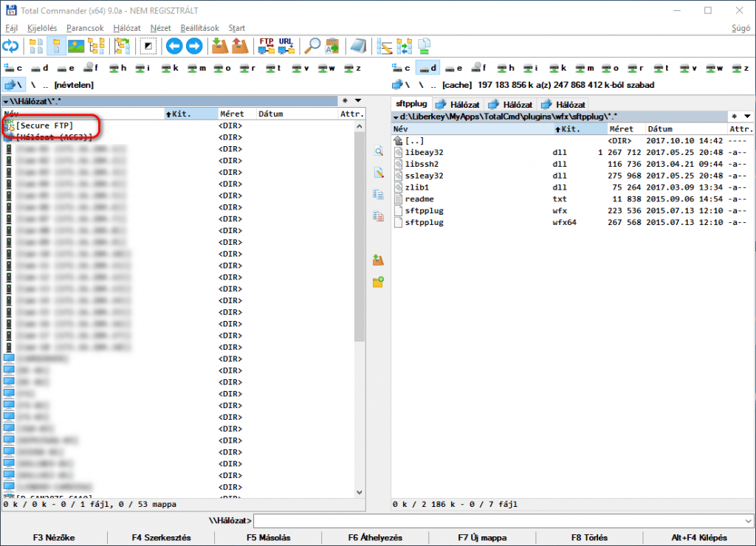756x546 pixels.
Task: Open the left panel directory history dropdown
Action: pyautogui.click(x=358, y=101)
